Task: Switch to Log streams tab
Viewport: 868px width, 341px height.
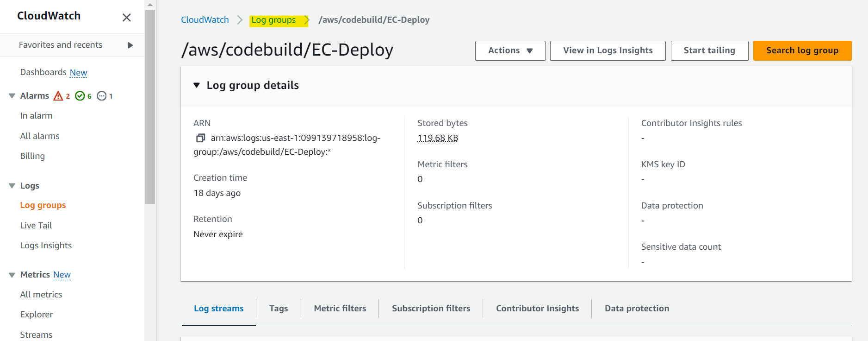Action: [x=218, y=309]
